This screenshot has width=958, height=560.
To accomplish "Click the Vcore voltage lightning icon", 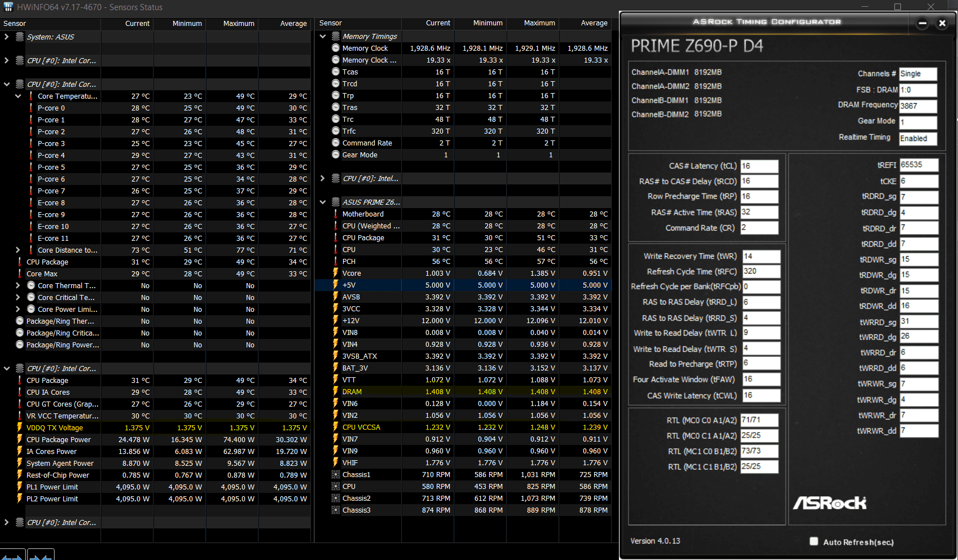I will pyautogui.click(x=336, y=273).
